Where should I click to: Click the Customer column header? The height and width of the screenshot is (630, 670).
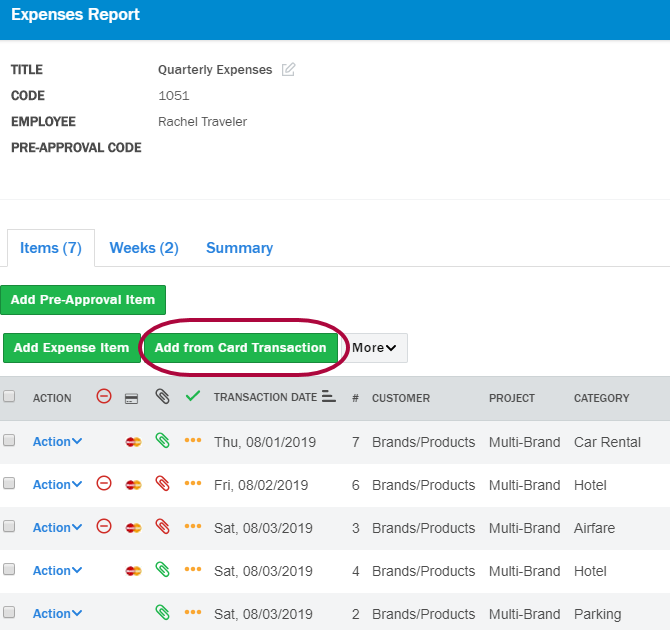pos(401,398)
